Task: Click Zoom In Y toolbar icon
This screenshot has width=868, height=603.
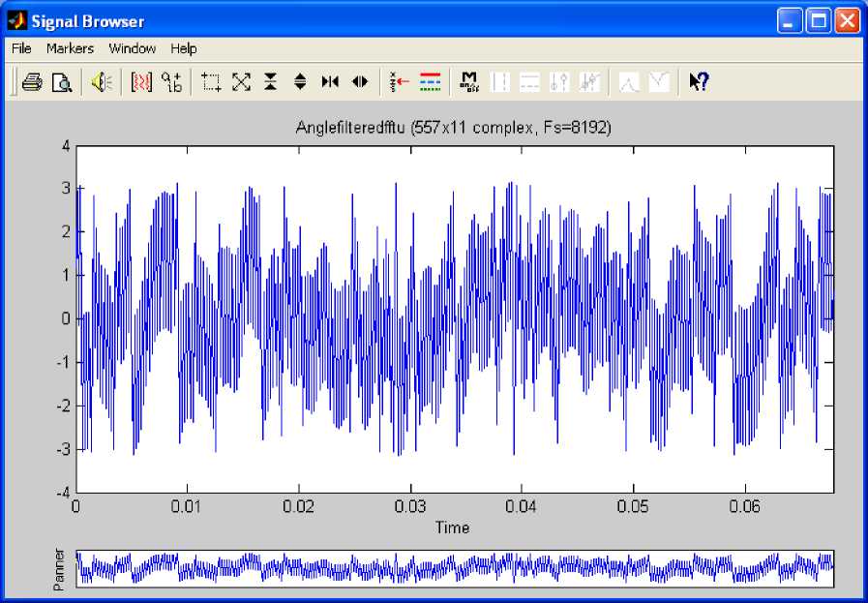Action: tap(271, 83)
